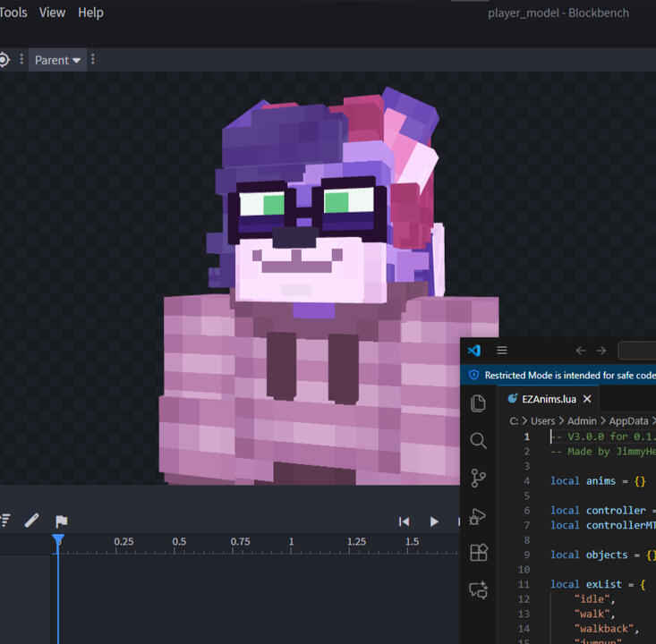The width and height of the screenshot is (656, 644).
Task: Click the Restricted Mode banner in VS Code
Action: (x=558, y=375)
